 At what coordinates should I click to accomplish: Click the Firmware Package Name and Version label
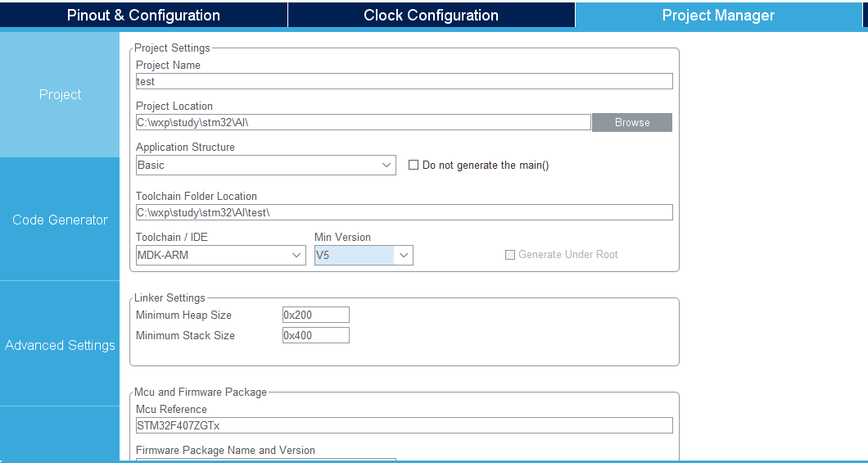pyautogui.click(x=225, y=450)
